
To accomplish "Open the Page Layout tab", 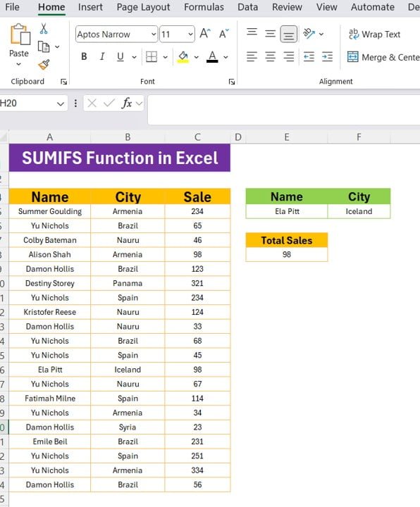I will click(x=143, y=7).
